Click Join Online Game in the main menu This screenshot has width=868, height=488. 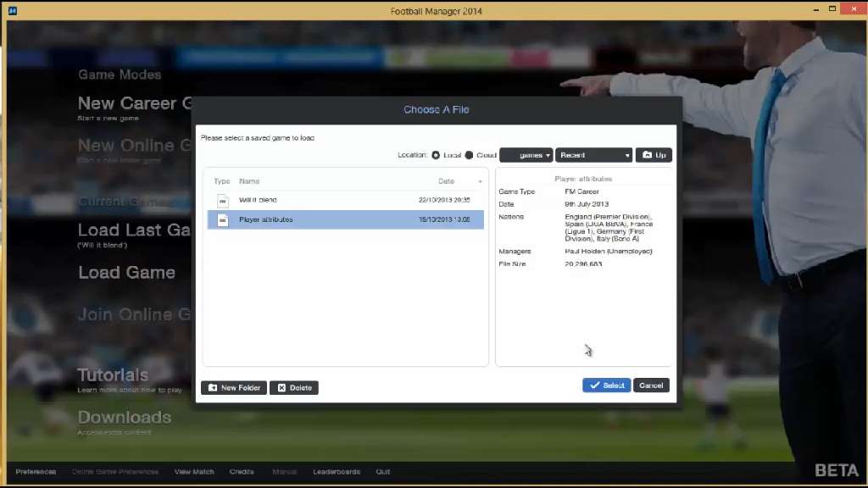(135, 314)
